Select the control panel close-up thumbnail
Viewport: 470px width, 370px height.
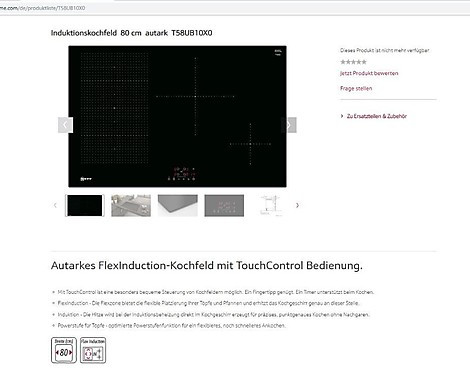coord(224,205)
